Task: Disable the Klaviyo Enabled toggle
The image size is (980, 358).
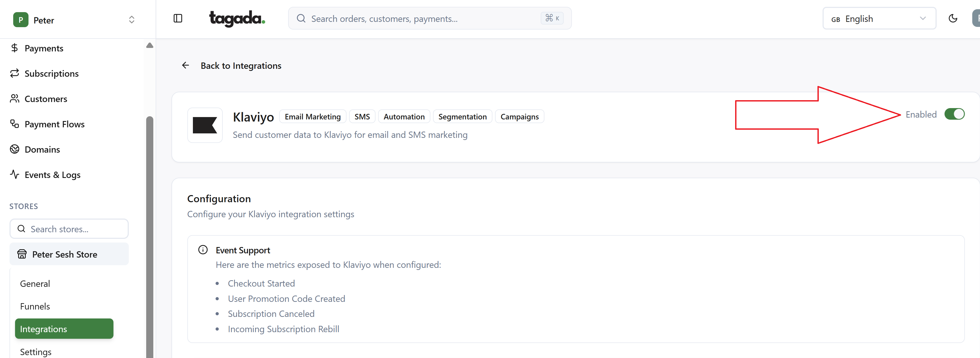Action: (954, 114)
